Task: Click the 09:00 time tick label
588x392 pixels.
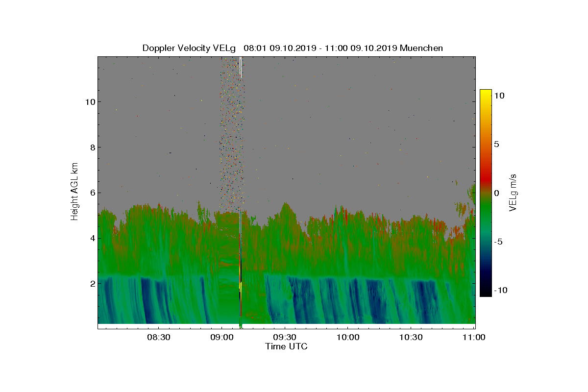Action: click(221, 338)
